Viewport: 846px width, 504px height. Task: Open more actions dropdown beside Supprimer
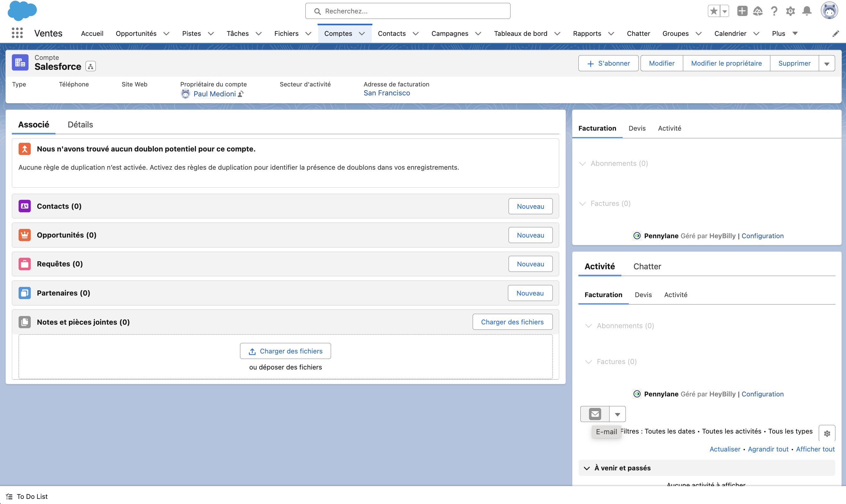[827, 63]
